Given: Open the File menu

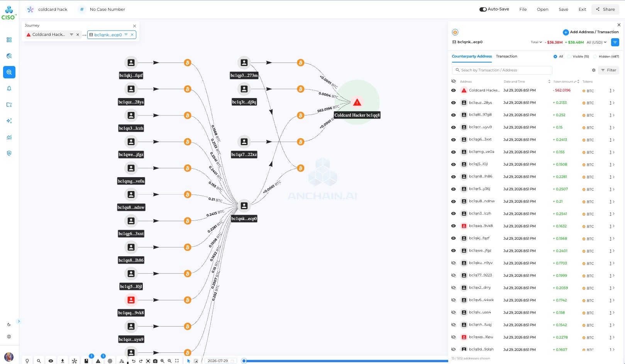Looking at the screenshot, I should [523, 9].
